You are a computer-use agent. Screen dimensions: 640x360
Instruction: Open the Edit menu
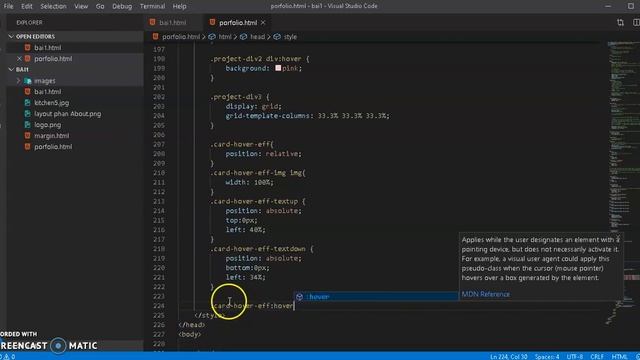(27, 6)
